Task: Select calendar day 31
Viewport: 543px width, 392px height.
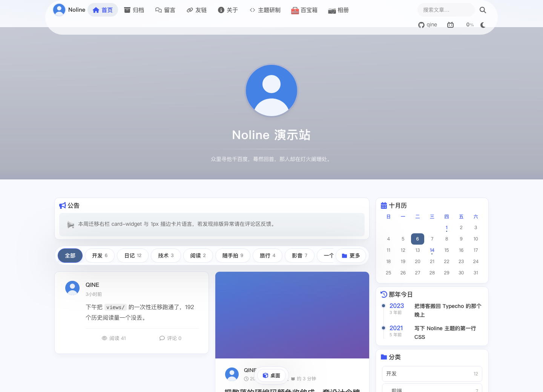Action: 476,273
